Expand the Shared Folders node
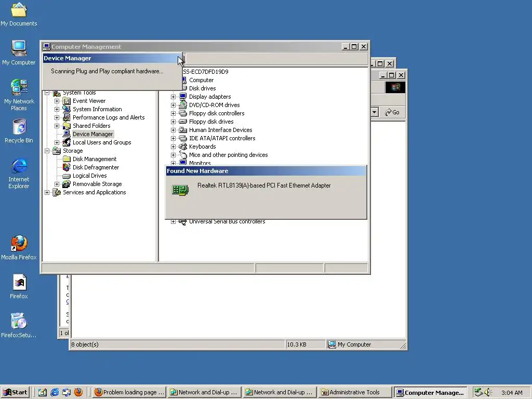This screenshot has height=399, width=532. 57,126
